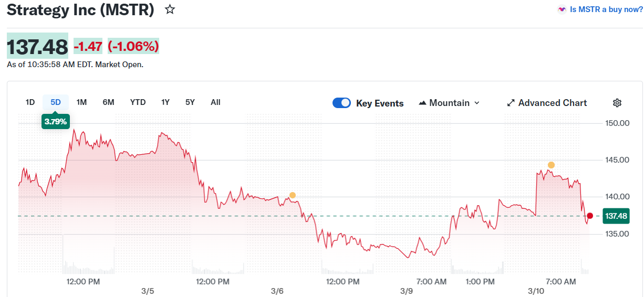Image resolution: width=644 pixels, height=297 pixels.
Task: Open the Advanced Chart link
Action: (x=552, y=103)
